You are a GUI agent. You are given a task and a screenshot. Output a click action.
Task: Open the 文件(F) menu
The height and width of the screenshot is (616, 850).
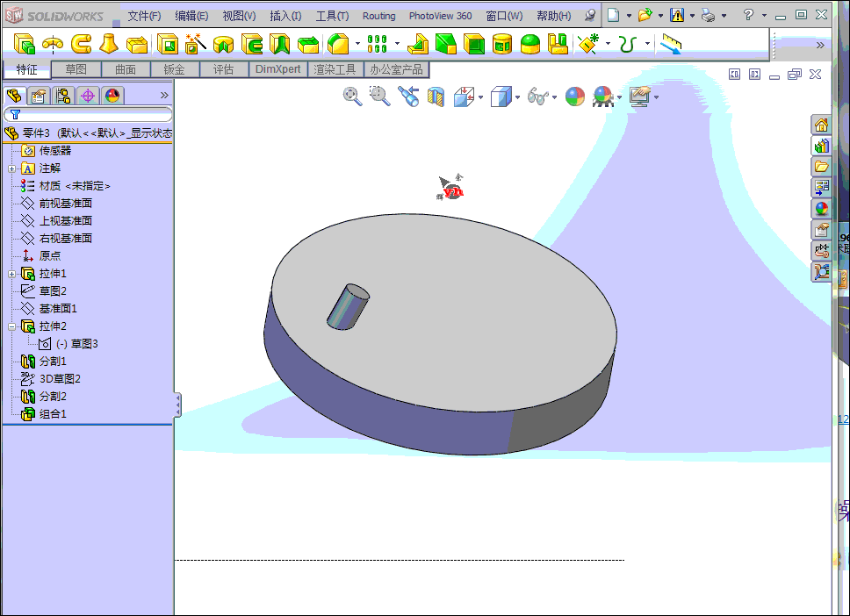click(x=144, y=17)
